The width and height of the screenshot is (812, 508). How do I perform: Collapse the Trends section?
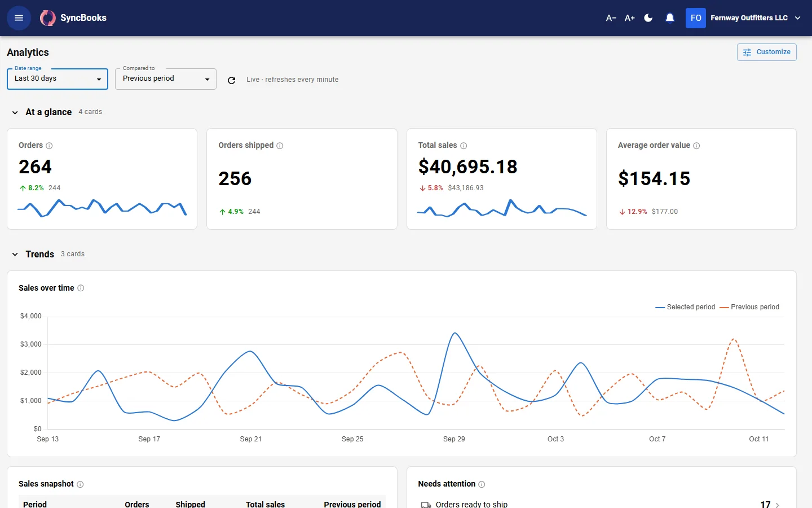[x=15, y=255]
